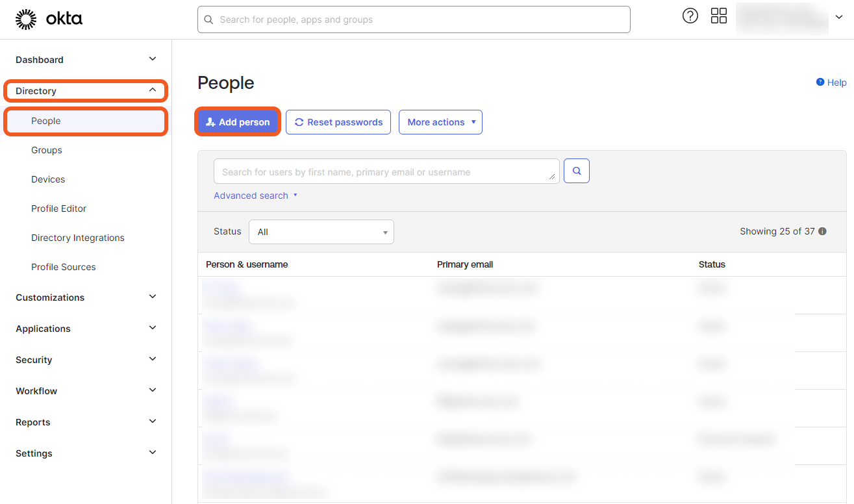This screenshot has width=854, height=504.
Task: Go to Directory Integrations
Action: pos(78,238)
